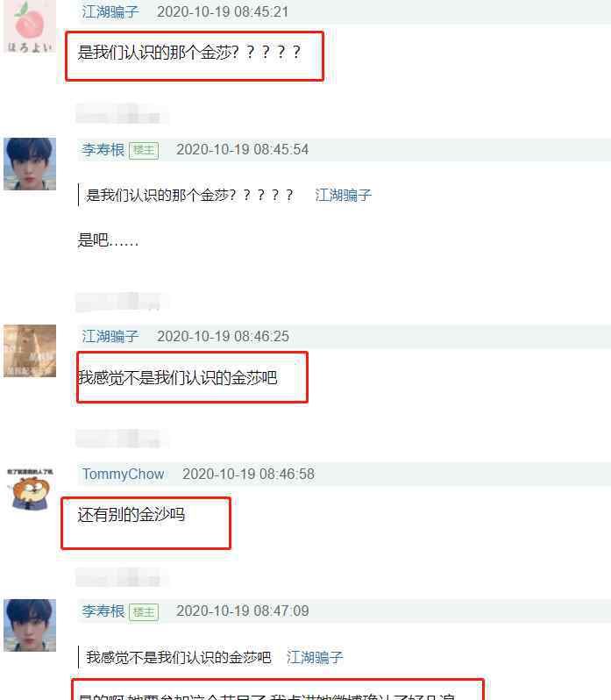Click comment text 我感觉不是我们认识的金莎吧 in red box
Screen dimensions: 611x700
point(177,378)
